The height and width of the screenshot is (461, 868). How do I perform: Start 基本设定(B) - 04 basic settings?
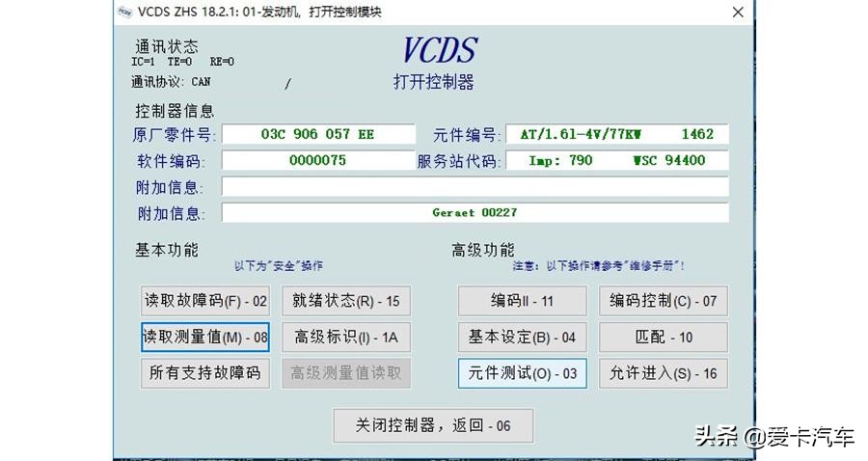pos(522,337)
